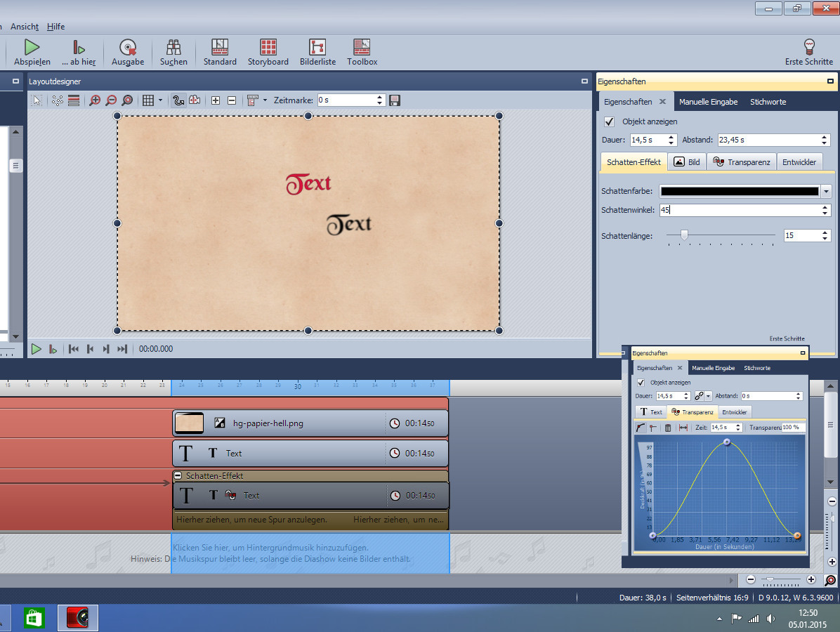This screenshot has height=632, width=840.
Task: Click the Schattenwinkel input field
Action: tap(740, 210)
